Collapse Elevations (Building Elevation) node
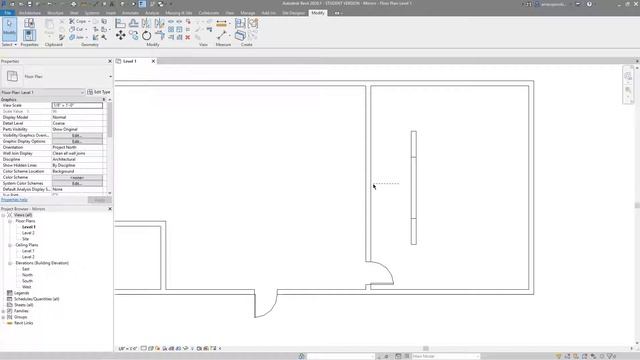The height and width of the screenshot is (360, 640). [10, 263]
